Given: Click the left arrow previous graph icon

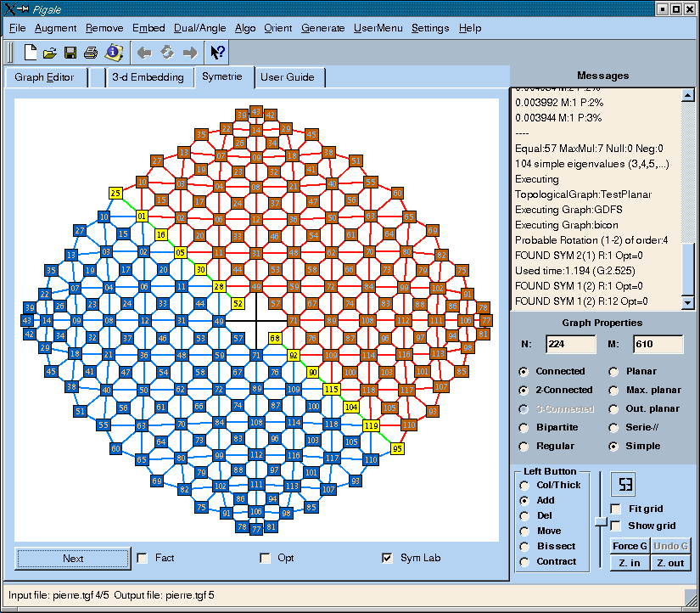Looking at the screenshot, I should point(144,53).
